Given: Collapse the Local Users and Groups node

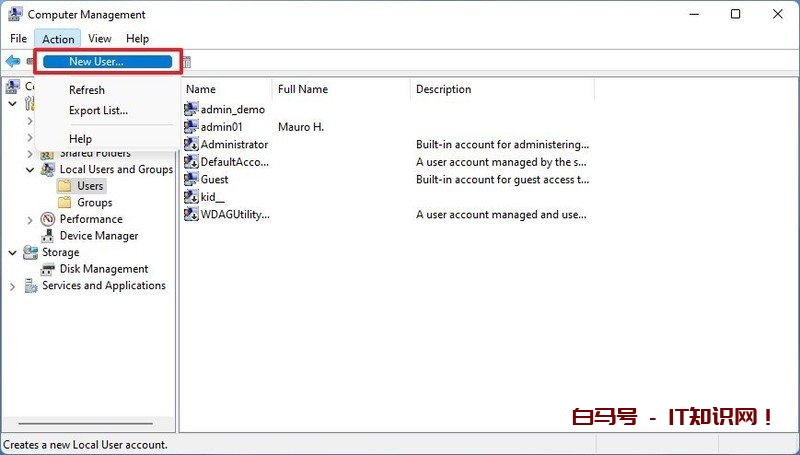Looking at the screenshot, I should coord(30,170).
